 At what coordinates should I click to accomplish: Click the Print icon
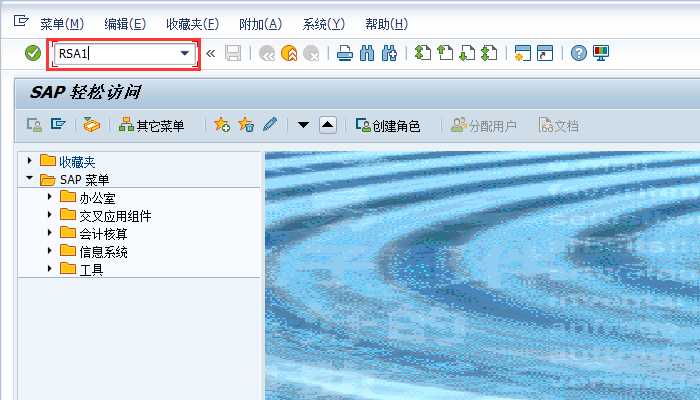coord(345,54)
